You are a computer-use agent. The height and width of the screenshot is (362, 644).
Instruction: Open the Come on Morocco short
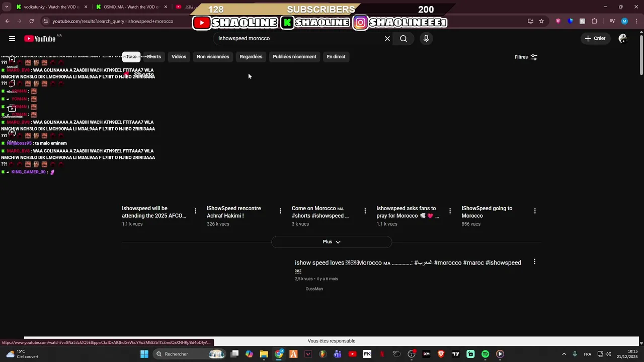[320, 212]
